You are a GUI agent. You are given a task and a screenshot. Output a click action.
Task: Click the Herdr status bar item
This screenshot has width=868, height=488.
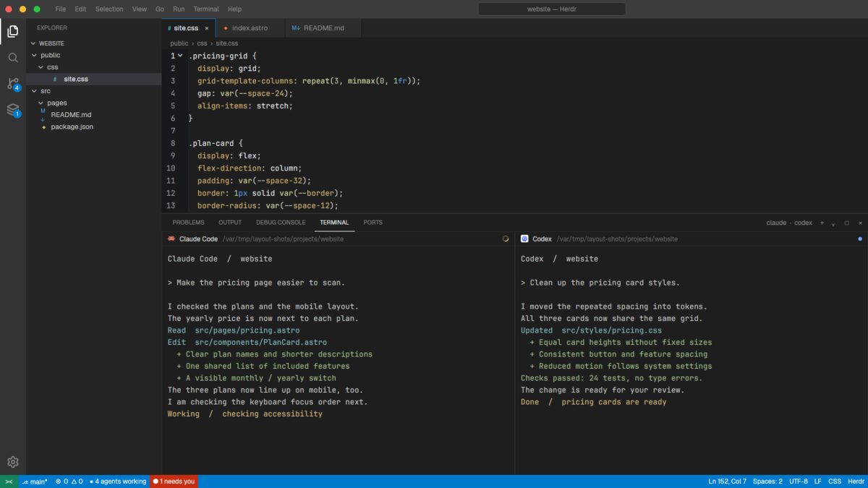856,481
